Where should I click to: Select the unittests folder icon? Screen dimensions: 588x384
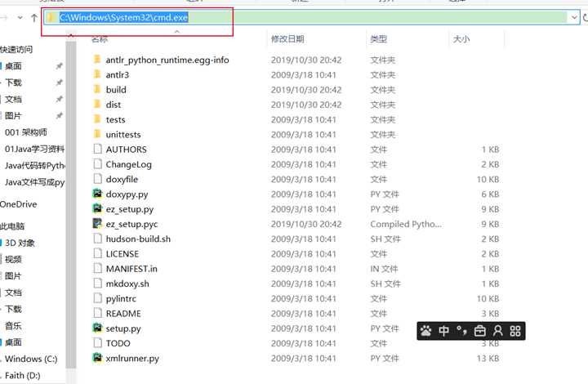pos(97,134)
